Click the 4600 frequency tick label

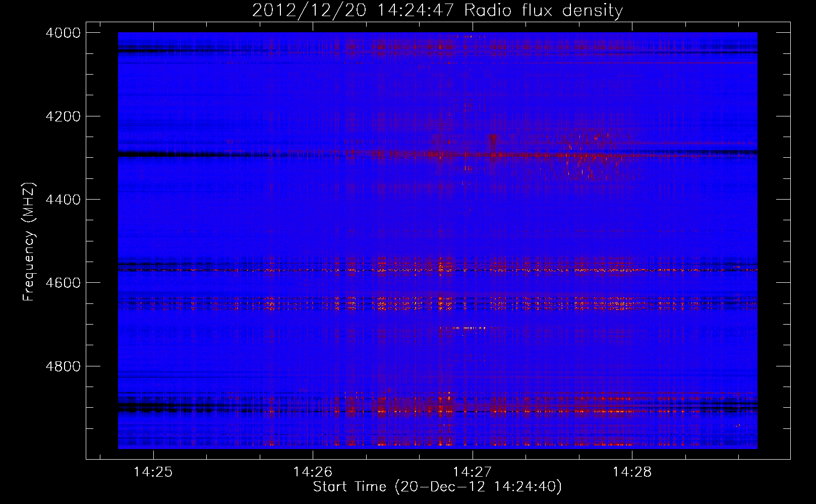coord(63,283)
